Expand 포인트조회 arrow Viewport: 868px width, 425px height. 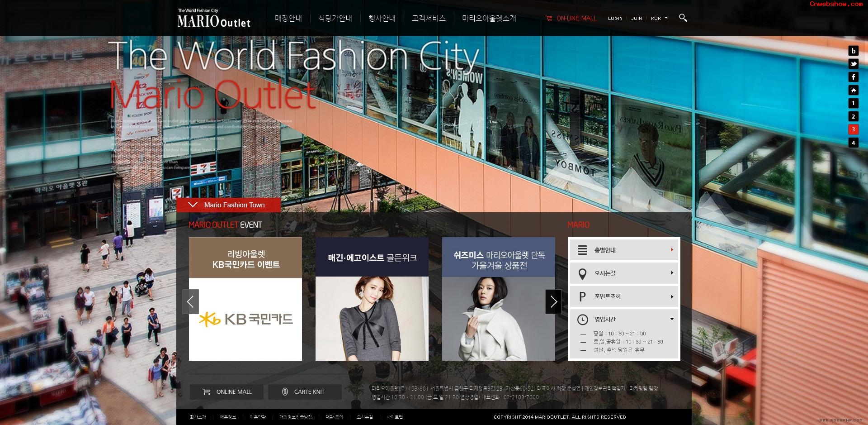[x=672, y=296]
